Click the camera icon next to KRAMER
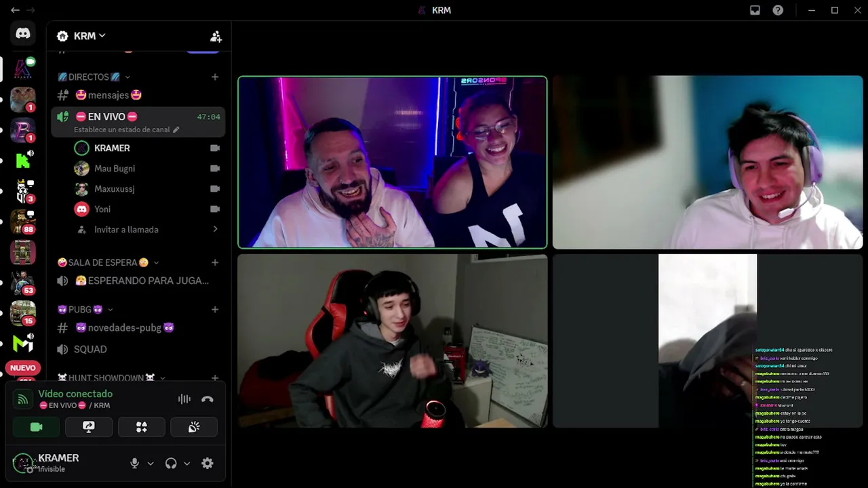 coord(215,148)
